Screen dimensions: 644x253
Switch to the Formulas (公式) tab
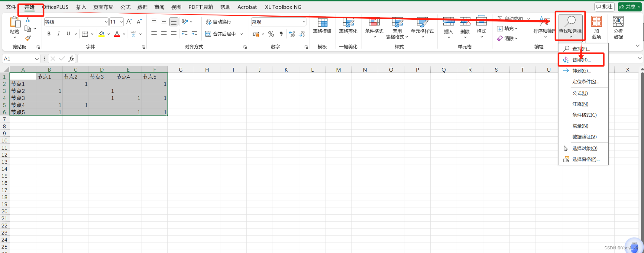coord(125,7)
